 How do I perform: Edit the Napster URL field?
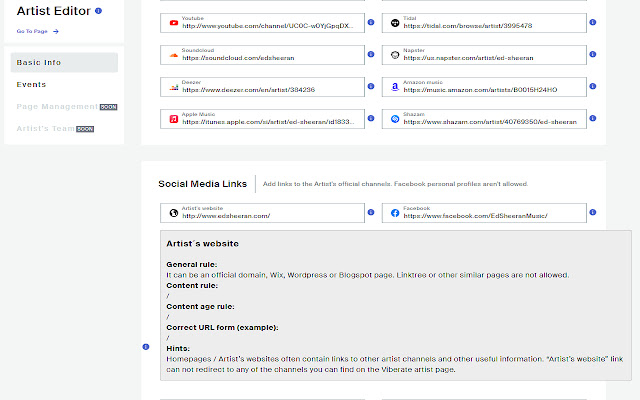tap(484, 55)
